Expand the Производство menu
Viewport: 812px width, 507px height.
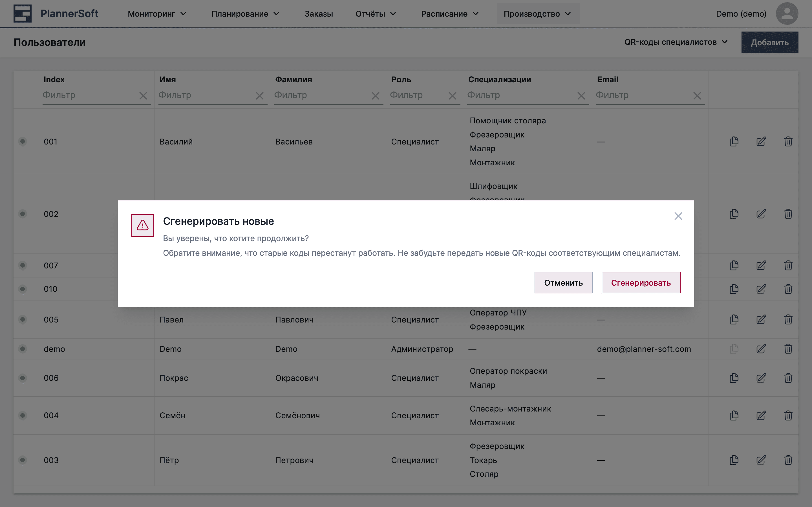pyautogui.click(x=537, y=14)
